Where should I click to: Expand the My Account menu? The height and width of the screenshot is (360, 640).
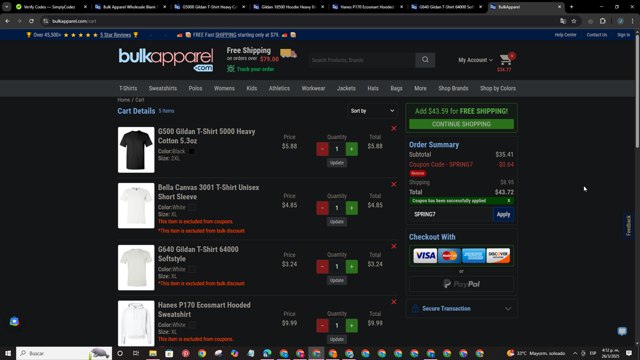click(475, 60)
